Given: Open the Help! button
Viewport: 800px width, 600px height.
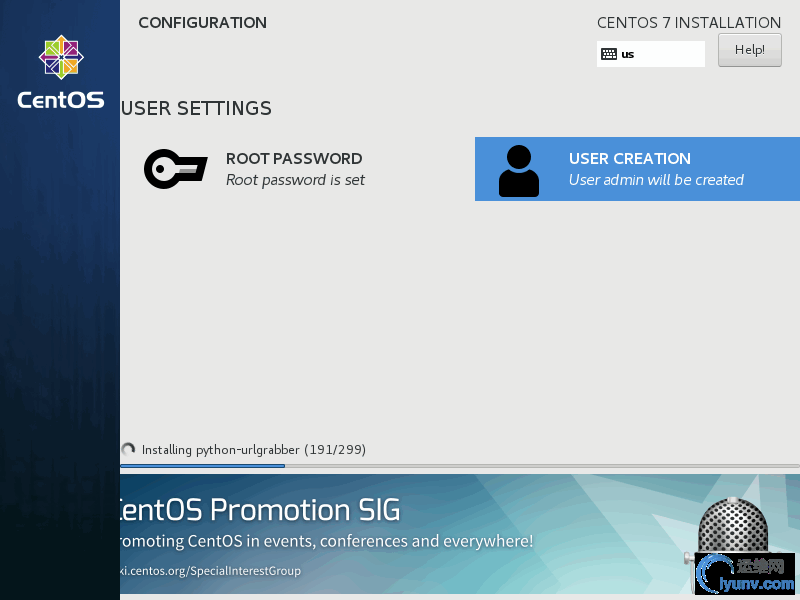Looking at the screenshot, I should pos(749,50).
